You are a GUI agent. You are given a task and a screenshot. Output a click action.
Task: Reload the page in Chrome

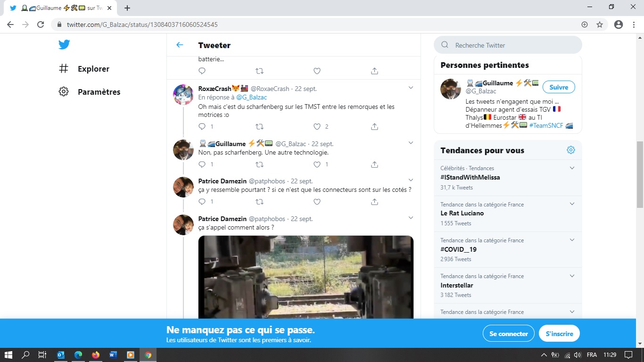(41, 25)
